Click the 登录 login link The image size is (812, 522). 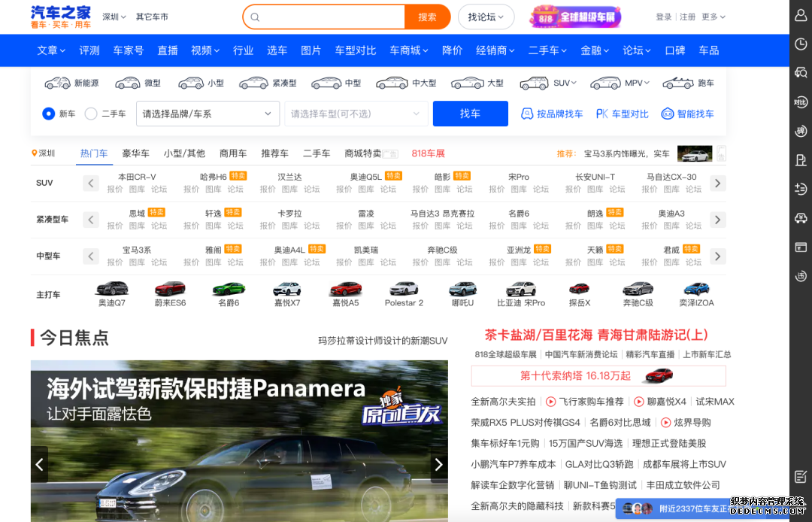pyautogui.click(x=664, y=16)
